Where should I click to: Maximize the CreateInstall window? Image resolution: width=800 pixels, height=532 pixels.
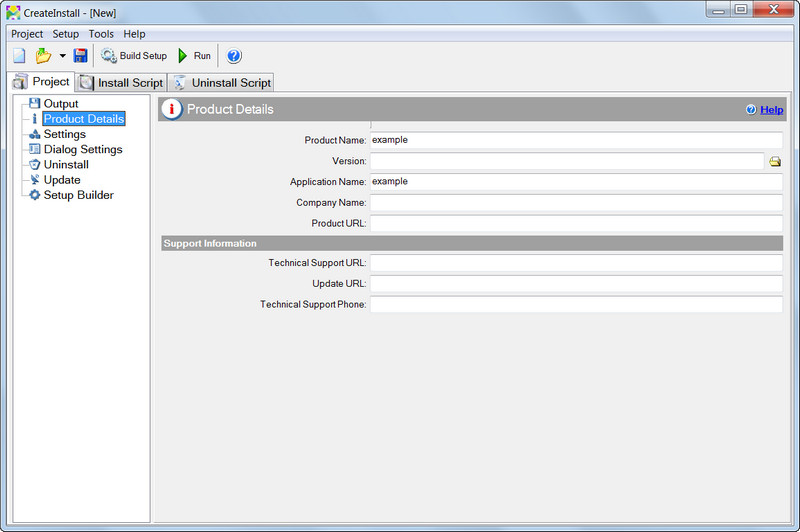click(x=741, y=10)
